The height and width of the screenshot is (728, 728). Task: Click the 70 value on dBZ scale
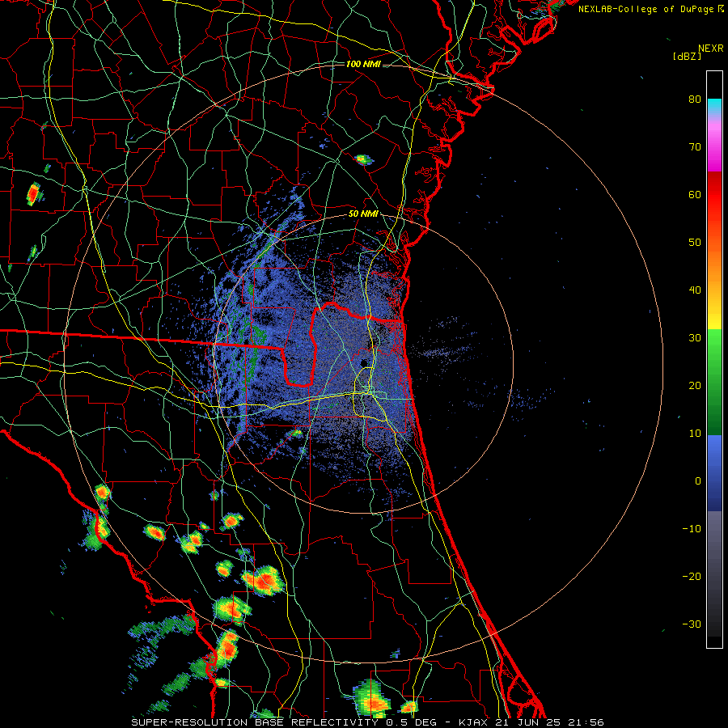695,147
